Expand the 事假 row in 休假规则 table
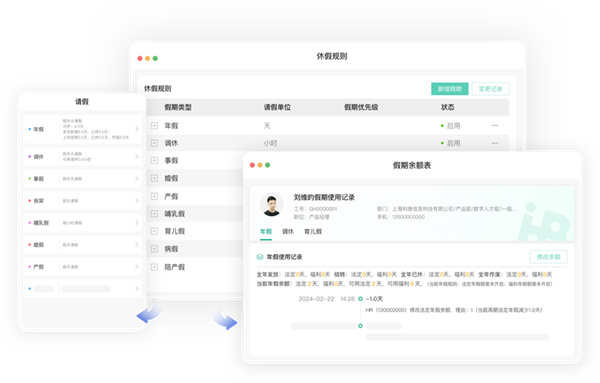 click(x=154, y=160)
